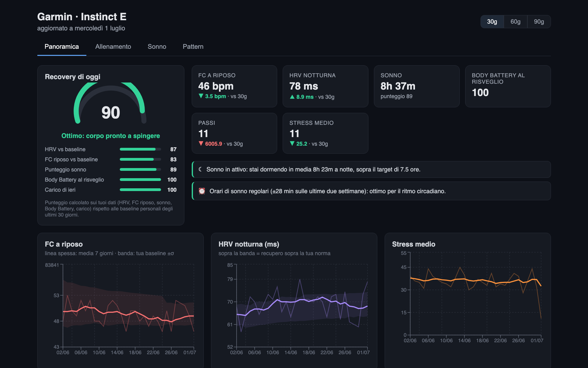Viewport: 588px width, 368px height.
Task: Switch to the 60g time range
Action: (515, 22)
